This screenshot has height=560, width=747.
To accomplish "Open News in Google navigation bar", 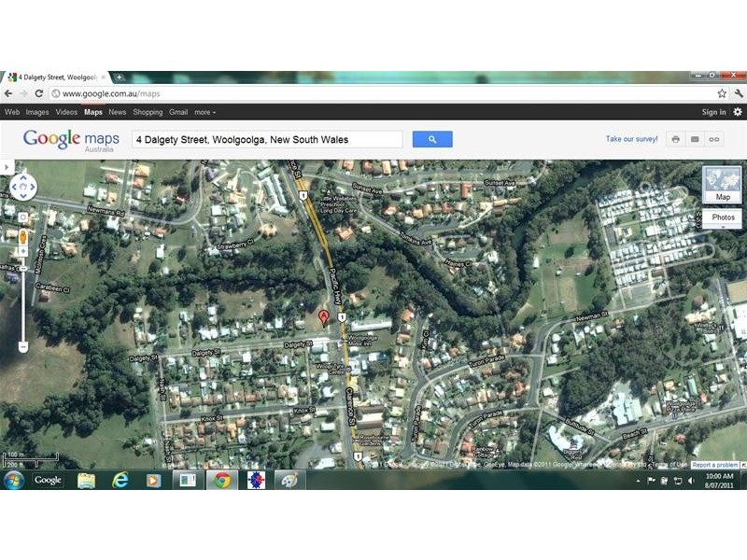I will [x=118, y=112].
